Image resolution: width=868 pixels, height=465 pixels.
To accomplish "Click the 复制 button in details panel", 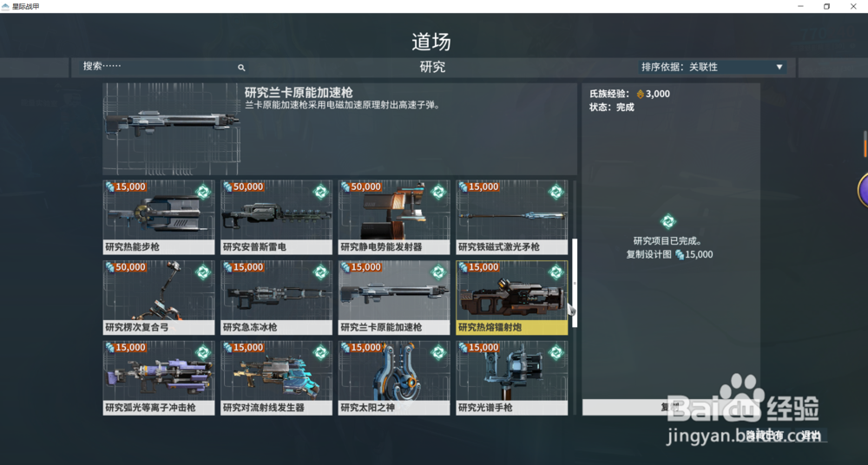I will 670,408.
